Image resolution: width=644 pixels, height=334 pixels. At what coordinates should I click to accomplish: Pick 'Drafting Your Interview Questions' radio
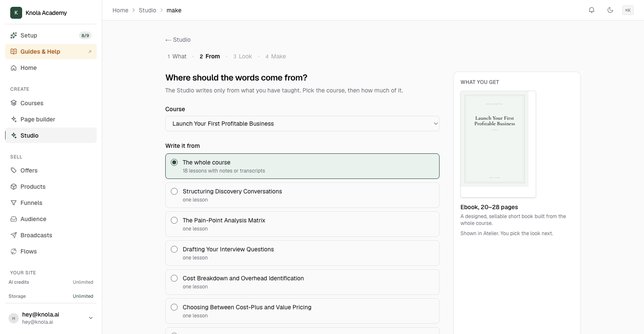pyautogui.click(x=174, y=249)
